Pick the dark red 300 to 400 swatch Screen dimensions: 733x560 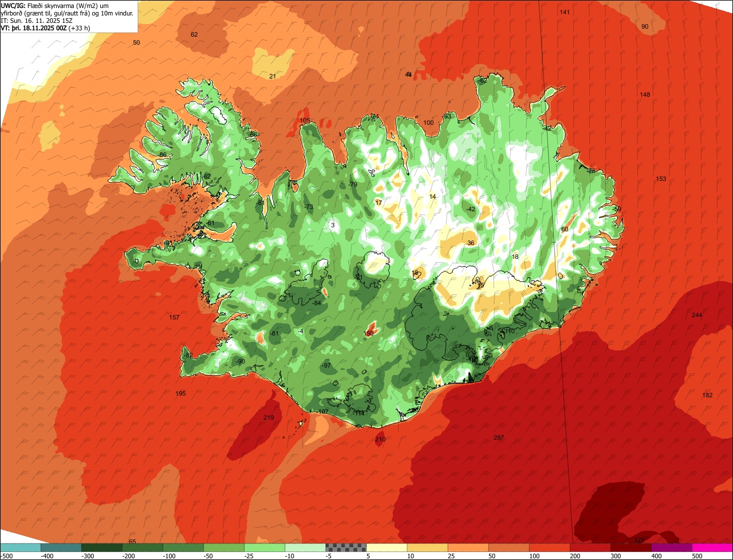point(630,548)
